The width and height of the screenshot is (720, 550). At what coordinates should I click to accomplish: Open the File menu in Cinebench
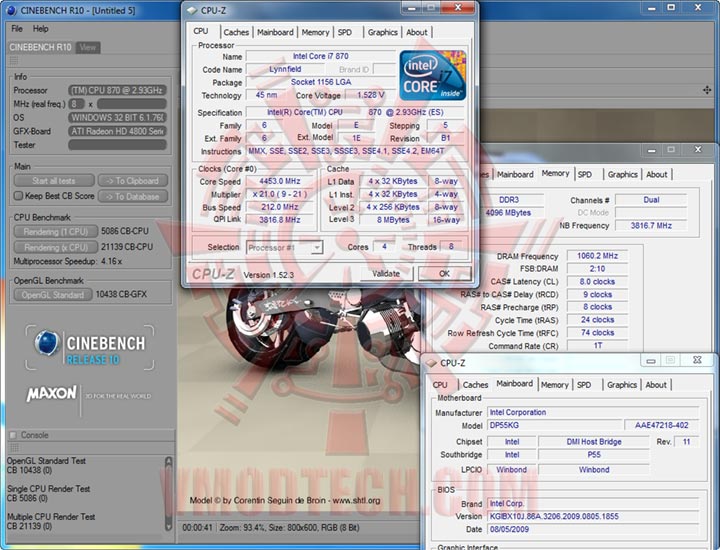pos(17,28)
